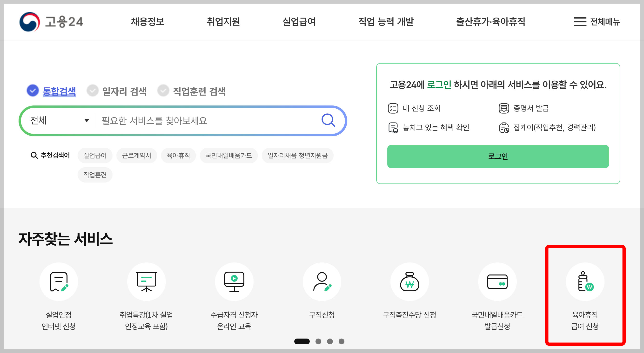Click the 구직신청 label
Screen dimensions: 644x353
click(322, 314)
